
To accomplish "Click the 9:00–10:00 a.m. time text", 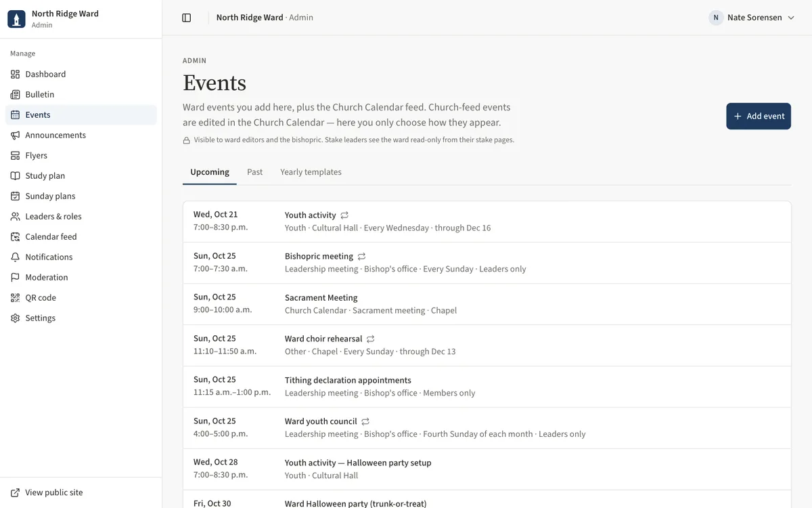I will 223,310.
